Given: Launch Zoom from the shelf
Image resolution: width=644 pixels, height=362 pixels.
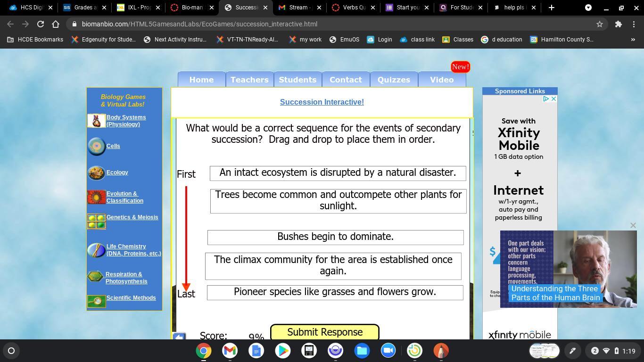Looking at the screenshot, I should coord(388,351).
